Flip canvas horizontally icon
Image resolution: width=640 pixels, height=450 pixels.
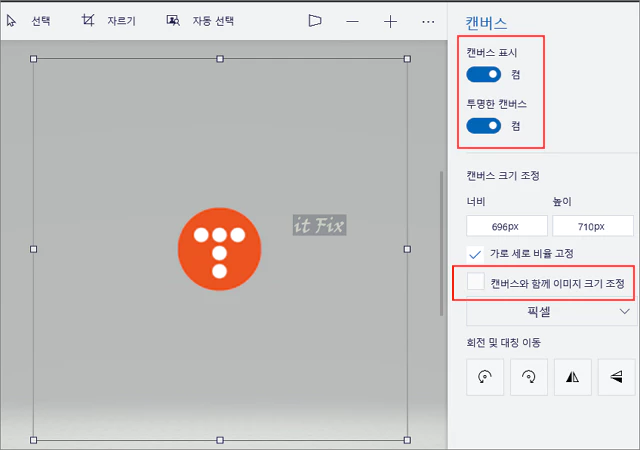(x=573, y=377)
